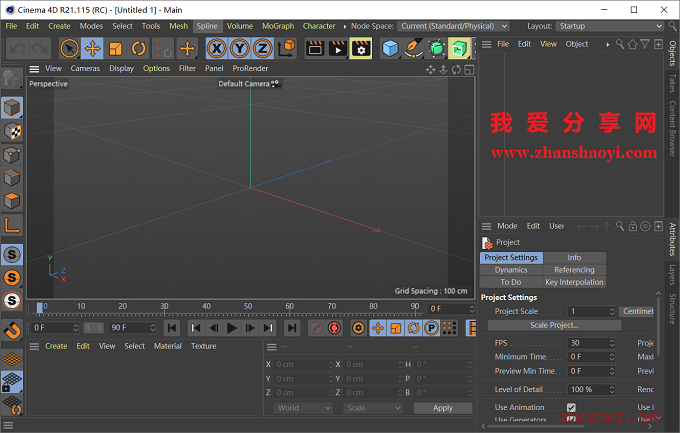680x433 pixels.
Task: Activate the Rotate tool
Action: coord(138,48)
